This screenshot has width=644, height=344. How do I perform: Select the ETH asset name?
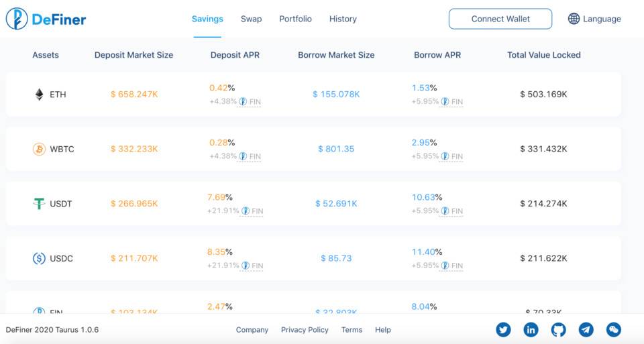[x=58, y=95]
